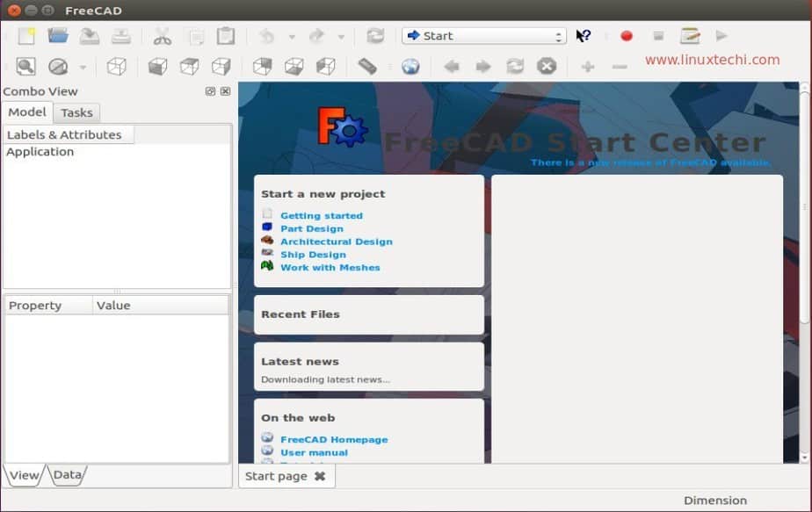Open the Start workbench selector
812x512 pixels.
[483, 36]
